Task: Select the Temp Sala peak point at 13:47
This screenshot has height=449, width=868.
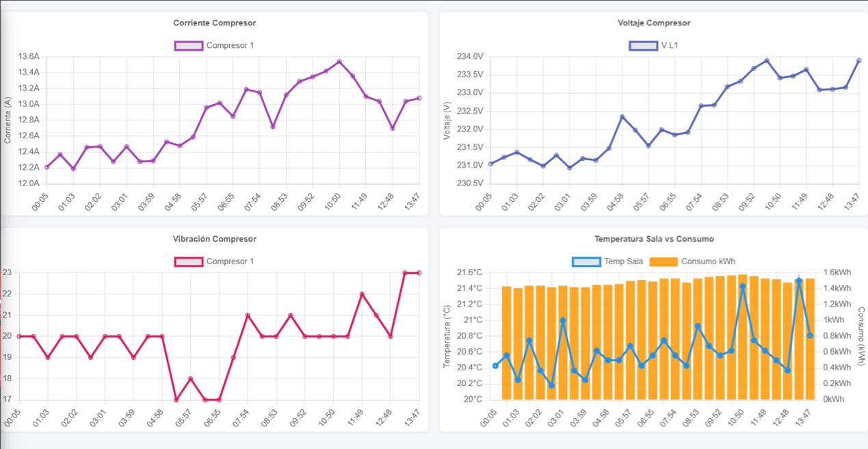Action: pos(798,281)
